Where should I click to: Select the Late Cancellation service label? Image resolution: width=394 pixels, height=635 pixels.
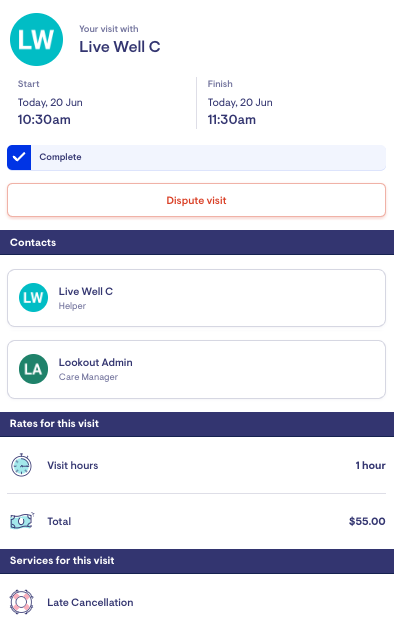(90, 602)
